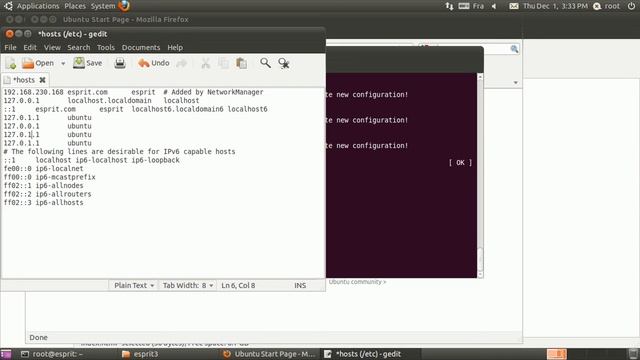Open the Find and Replace tool
Screen dimensions: 640x360
284,63
